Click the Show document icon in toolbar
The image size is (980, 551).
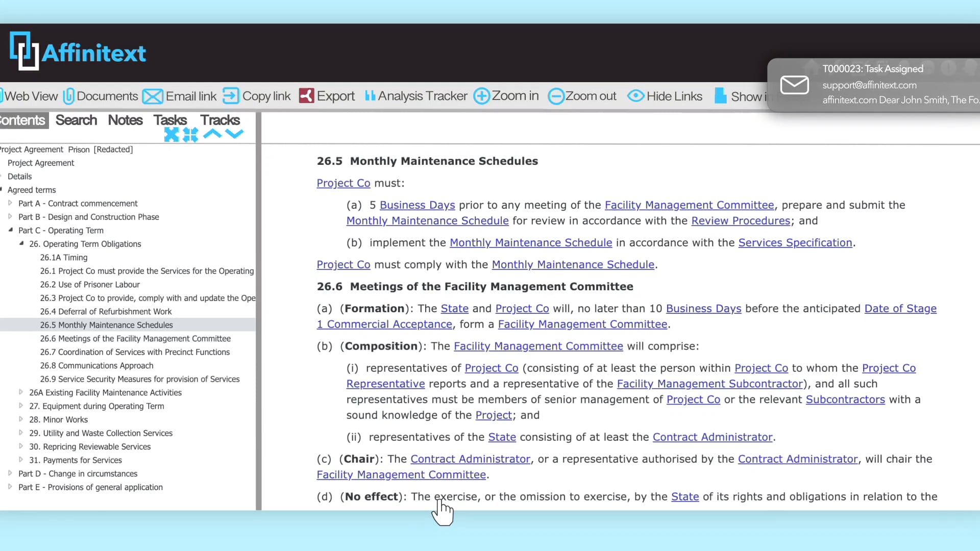pos(720,96)
